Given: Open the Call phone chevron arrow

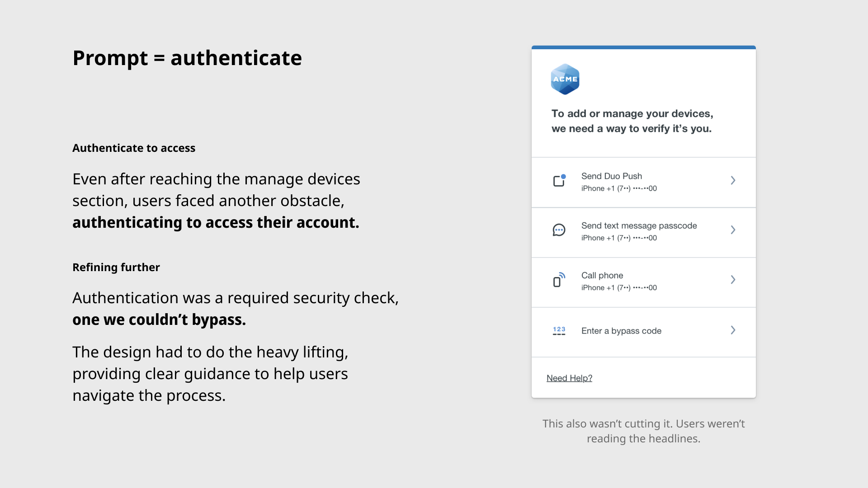Looking at the screenshot, I should (x=733, y=280).
